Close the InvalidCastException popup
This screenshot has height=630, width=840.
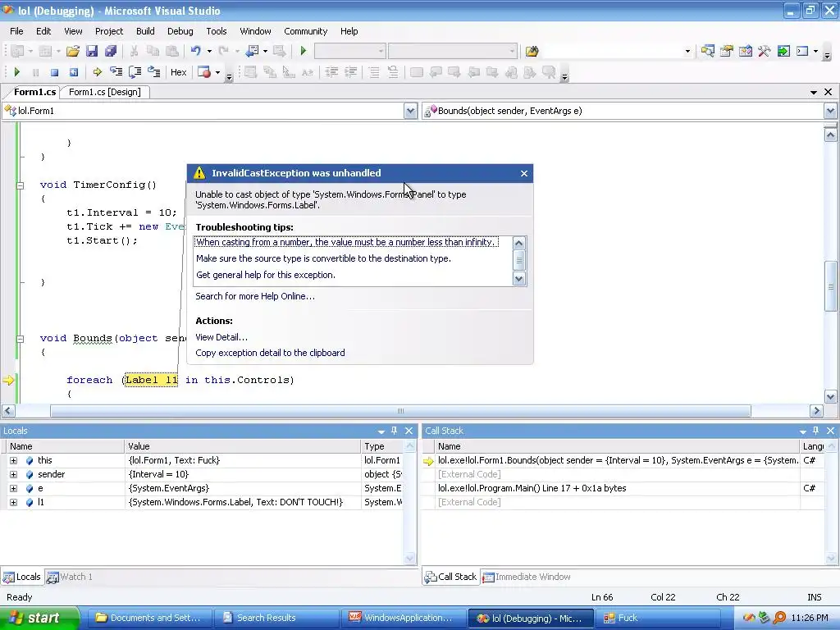(524, 174)
